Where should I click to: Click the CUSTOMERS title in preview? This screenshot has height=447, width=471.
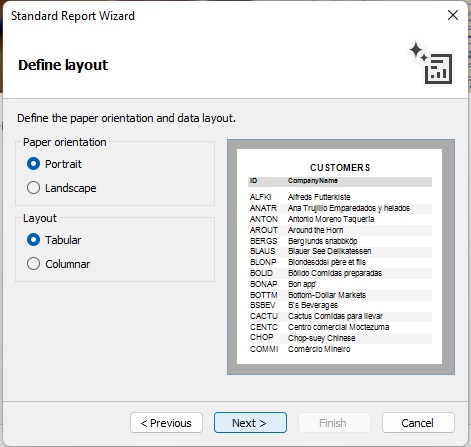340,167
